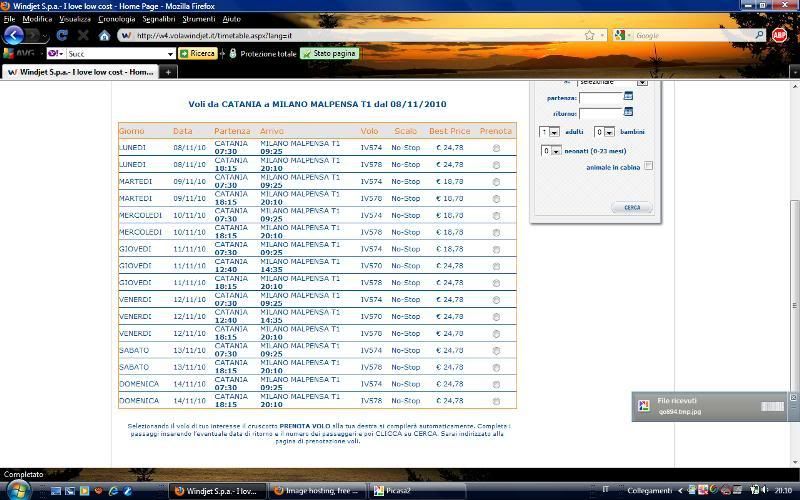The image size is (800, 500).
Task: Open calendar picker next to ritorno
Action: click(x=628, y=111)
